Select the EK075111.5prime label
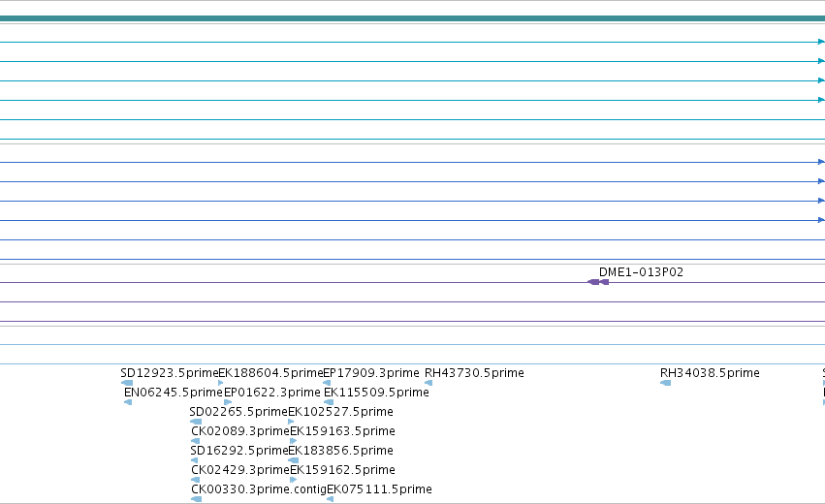825x504 pixels. tap(379, 489)
